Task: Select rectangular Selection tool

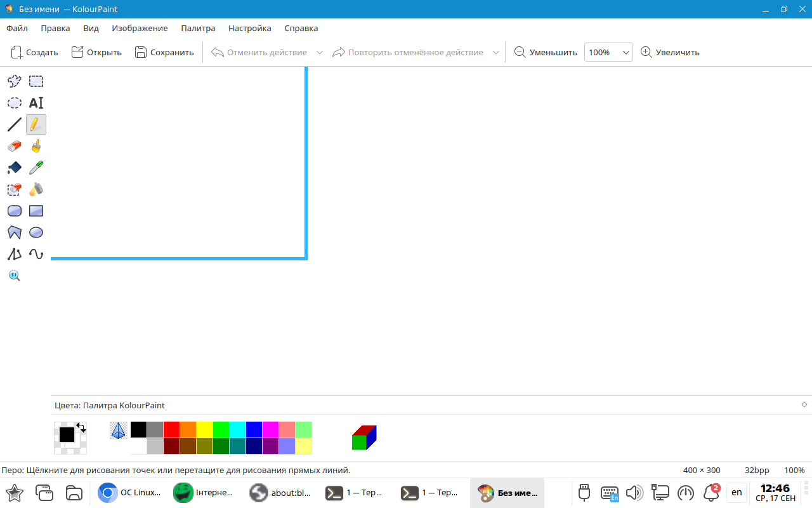Action: click(x=36, y=81)
